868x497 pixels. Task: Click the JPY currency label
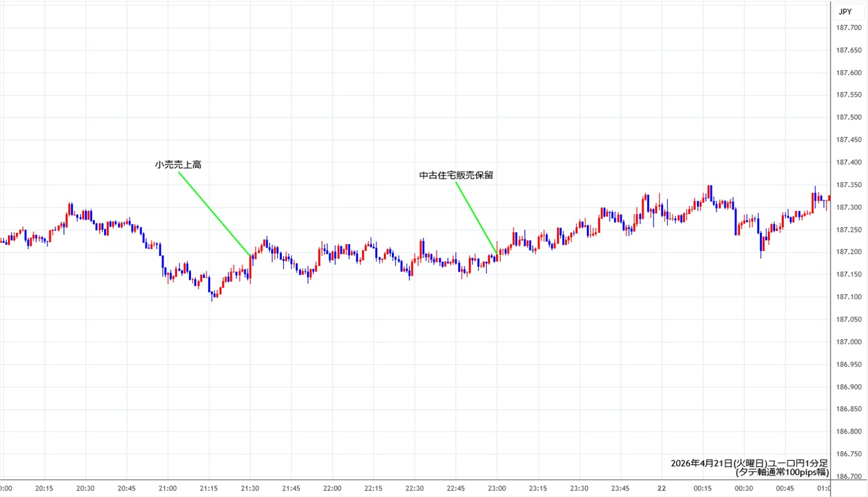(x=844, y=11)
